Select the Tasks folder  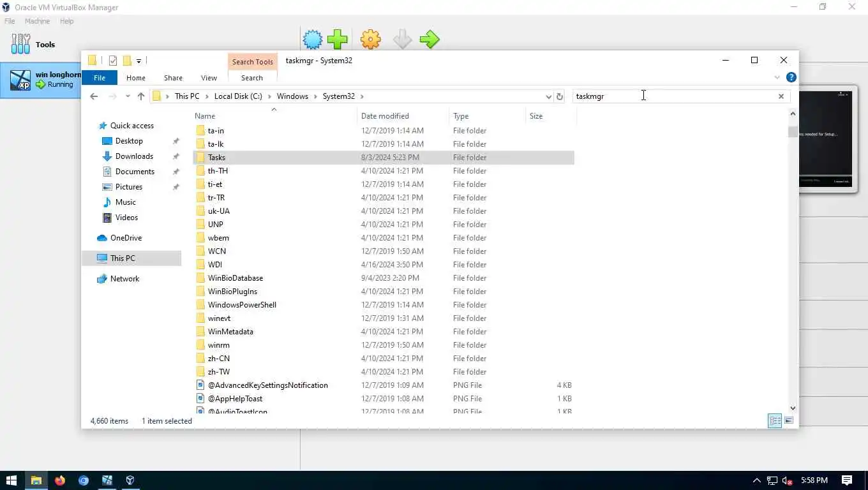click(x=384, y=158)
